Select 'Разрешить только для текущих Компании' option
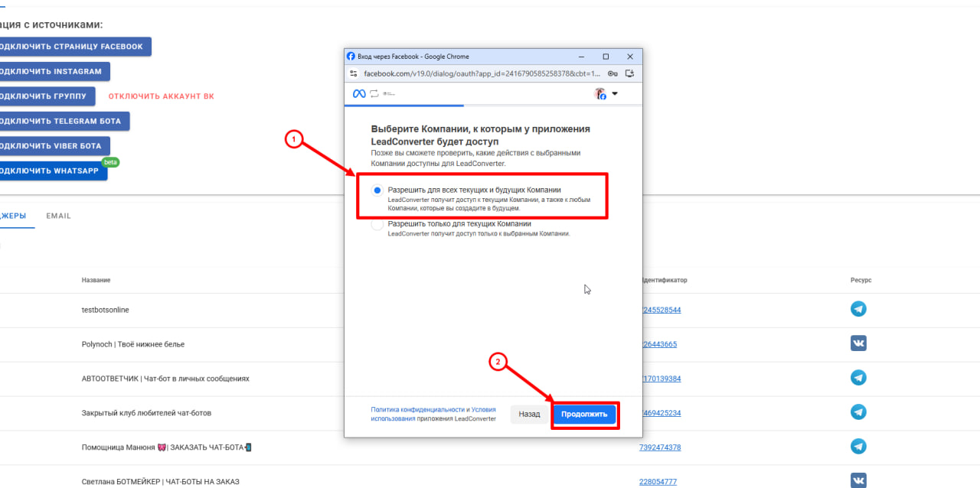 point(377,225)
